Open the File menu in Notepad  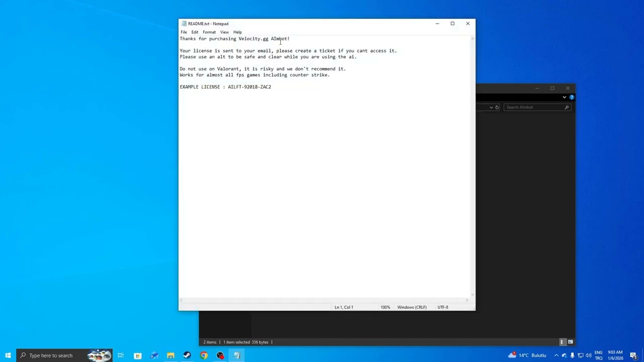point(184,32)
